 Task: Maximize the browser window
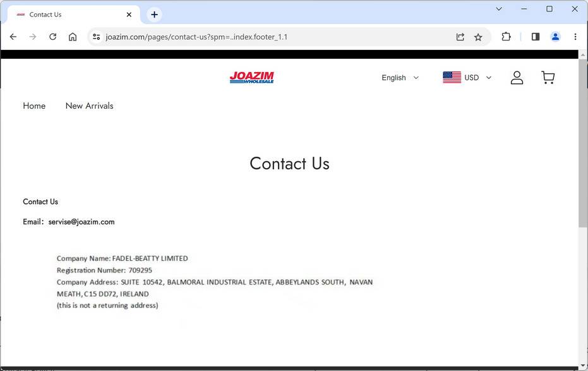[x=549, y=9]
